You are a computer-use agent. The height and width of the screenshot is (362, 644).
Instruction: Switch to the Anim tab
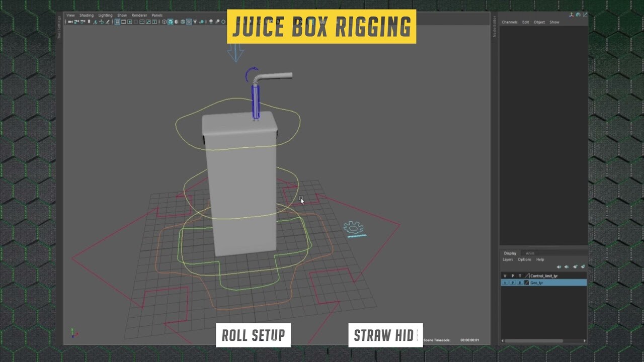(530, 253)
